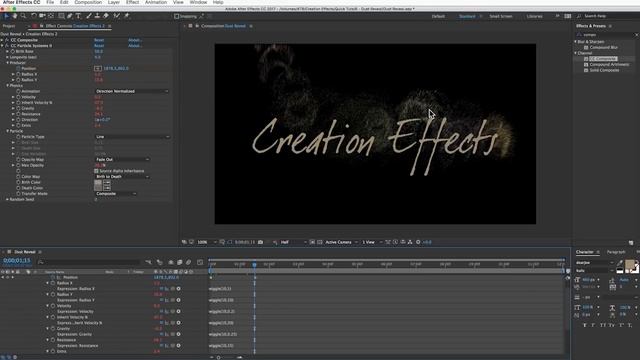Select the Rotation tool
640x360 pixels.
point(34,16)
